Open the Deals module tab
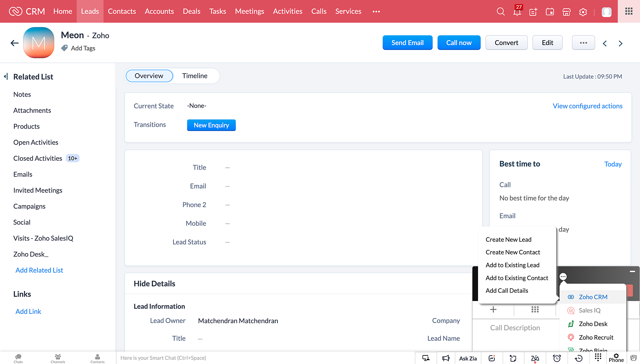 [x=192, y=11]
